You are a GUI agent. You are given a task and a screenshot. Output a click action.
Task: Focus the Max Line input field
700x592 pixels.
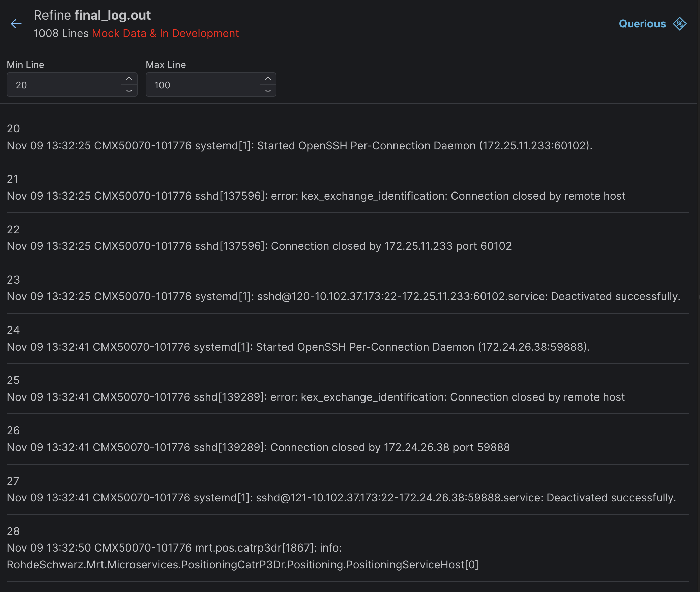203,85
